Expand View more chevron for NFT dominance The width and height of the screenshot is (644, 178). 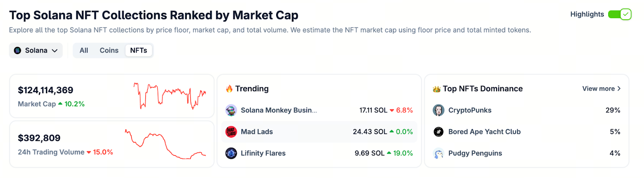pos(619,89)
